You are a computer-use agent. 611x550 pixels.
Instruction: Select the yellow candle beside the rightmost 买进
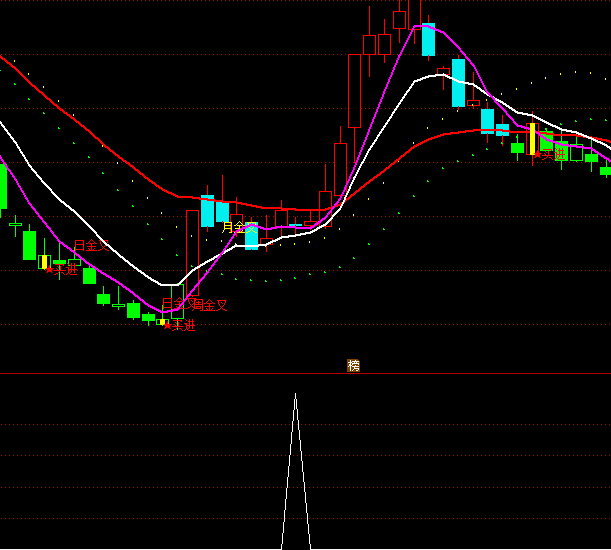pyautogui.click(x=532, y=139)
